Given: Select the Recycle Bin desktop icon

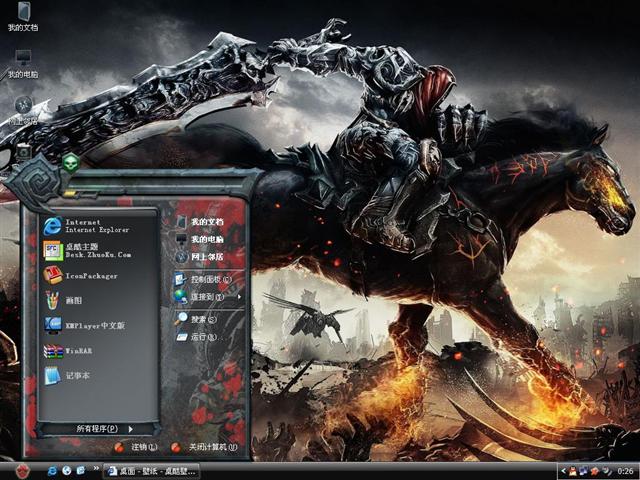Looking at the screenshot, I should click(x=23, y=153).
